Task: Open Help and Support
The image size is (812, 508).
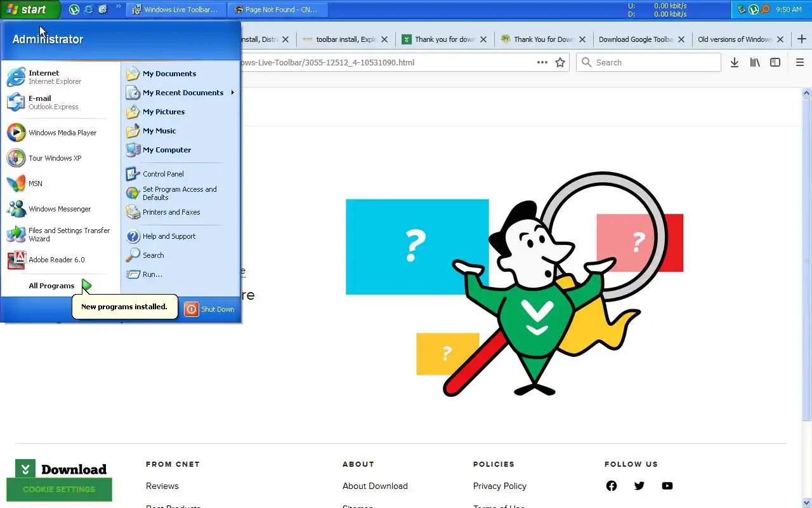Action: pos(180,236)
